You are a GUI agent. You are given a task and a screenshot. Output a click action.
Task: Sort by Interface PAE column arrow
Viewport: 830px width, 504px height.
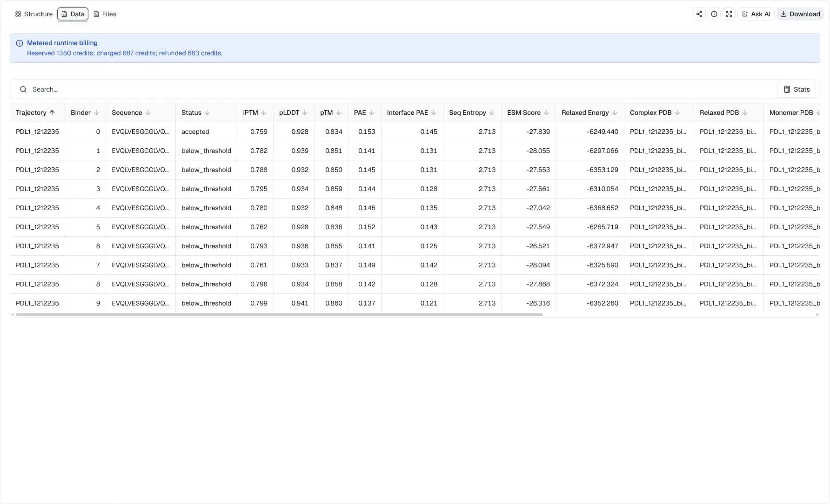(x=434, y=113)
